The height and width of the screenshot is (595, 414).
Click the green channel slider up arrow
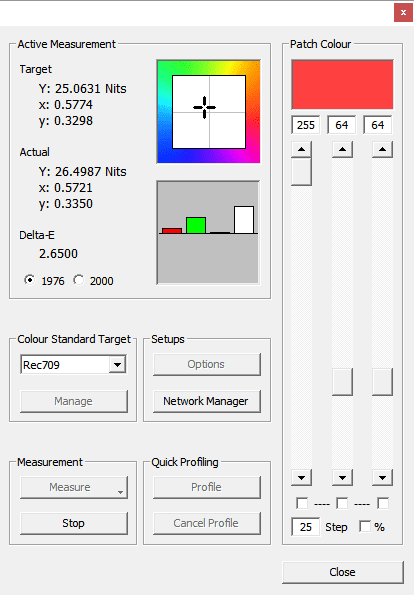[x=342, y=150]
